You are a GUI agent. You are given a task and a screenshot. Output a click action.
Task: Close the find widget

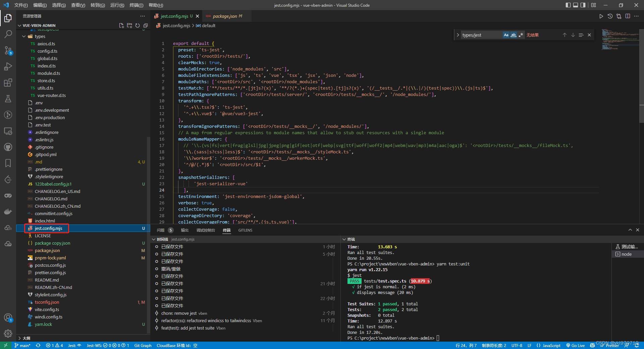pos(589,35)
